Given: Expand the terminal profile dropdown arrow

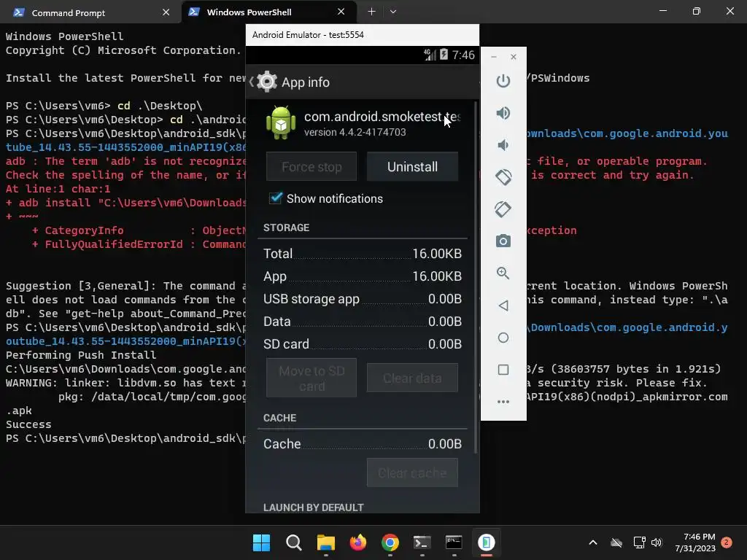Looking at the screenshot, I should [x=393, y=12].
